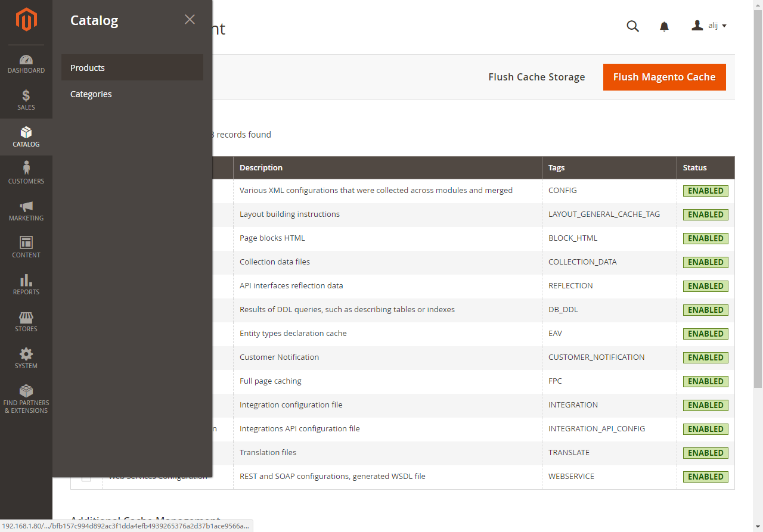Close the Catalog flyout panel
763x532 pixels.
coord(190,20)
